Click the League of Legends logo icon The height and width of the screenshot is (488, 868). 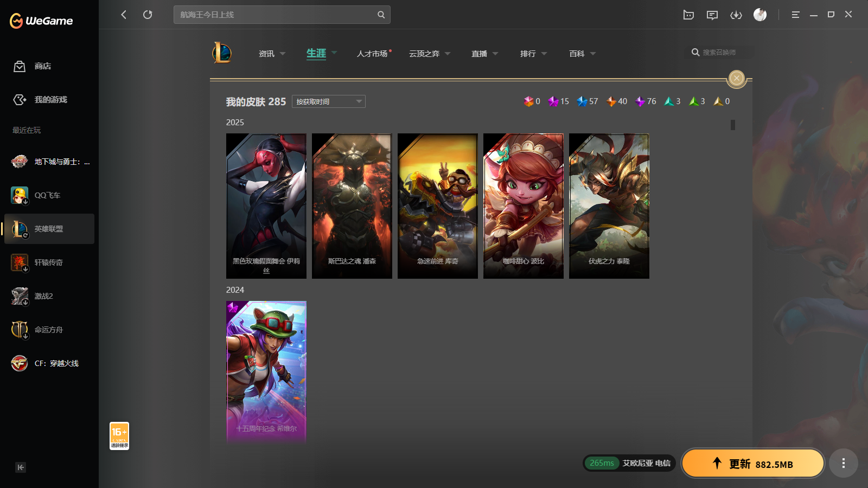222,53
